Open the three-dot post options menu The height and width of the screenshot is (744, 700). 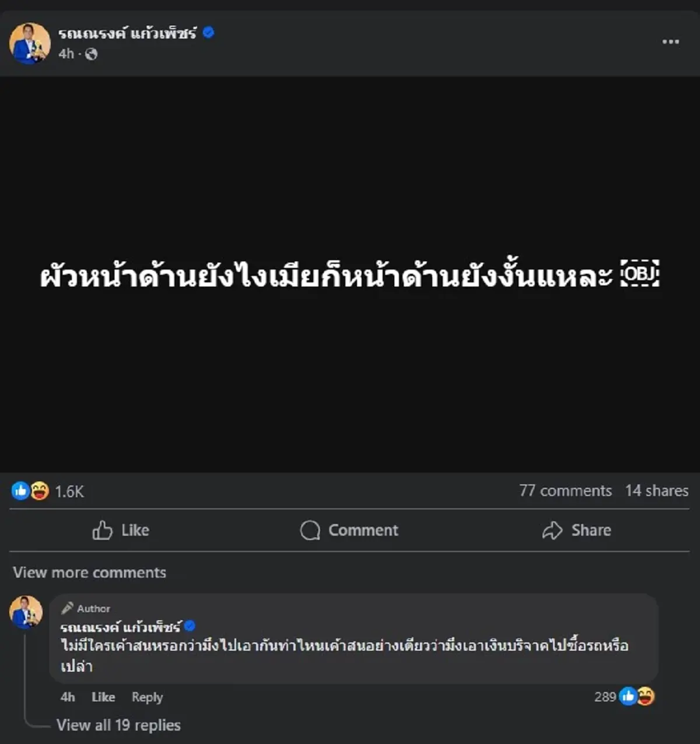(x=670, y=41)
